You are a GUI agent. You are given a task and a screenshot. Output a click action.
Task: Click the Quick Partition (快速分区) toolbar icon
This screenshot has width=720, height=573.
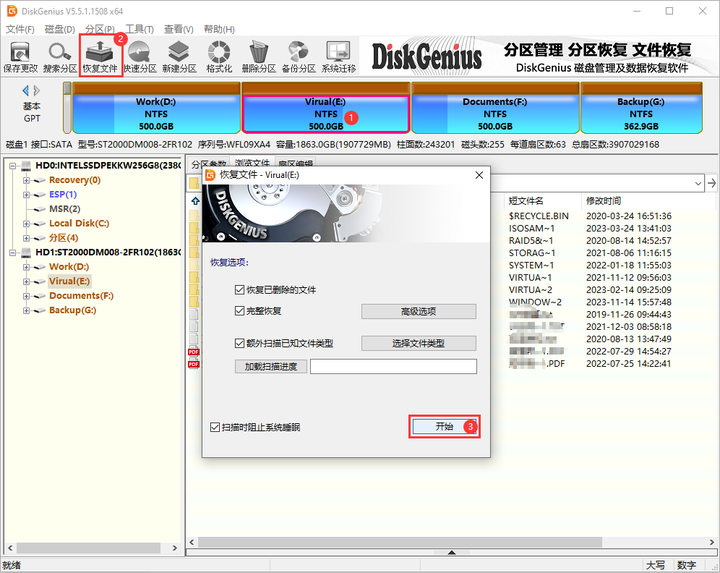point(140,57)
